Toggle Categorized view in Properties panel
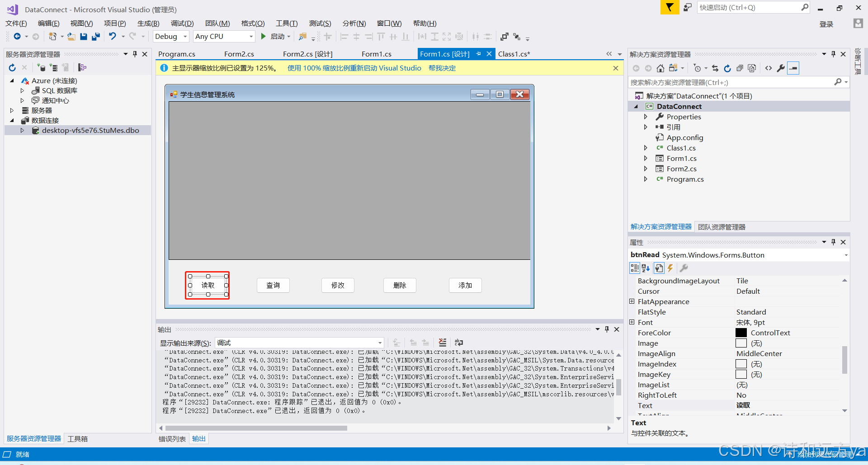868x465 pixels. pos(635,268)
